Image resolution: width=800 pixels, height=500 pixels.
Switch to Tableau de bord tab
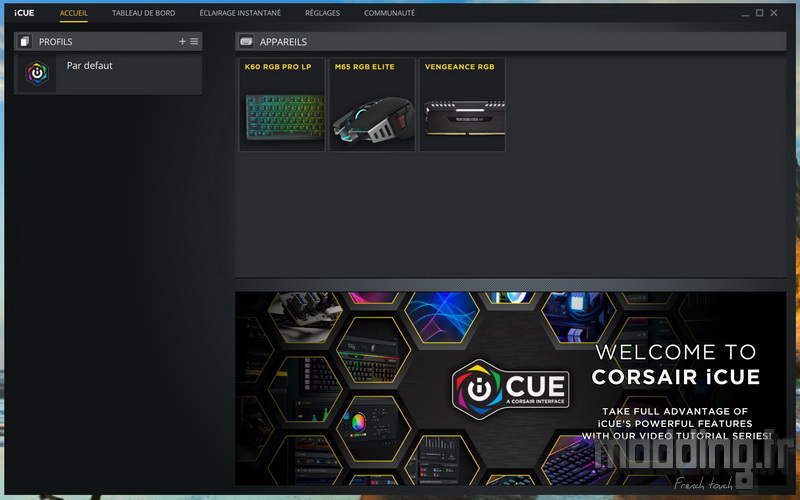pyautogui.click(x=143, y=13)
